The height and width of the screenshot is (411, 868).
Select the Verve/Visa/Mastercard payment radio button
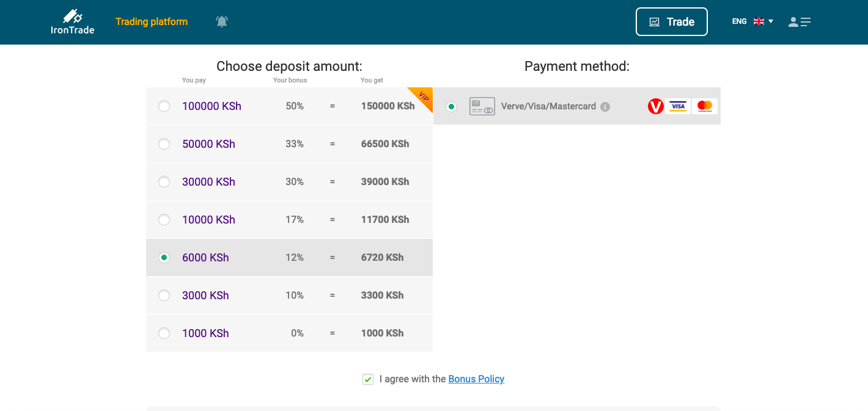pyautogui.click(x=452, y=107)
